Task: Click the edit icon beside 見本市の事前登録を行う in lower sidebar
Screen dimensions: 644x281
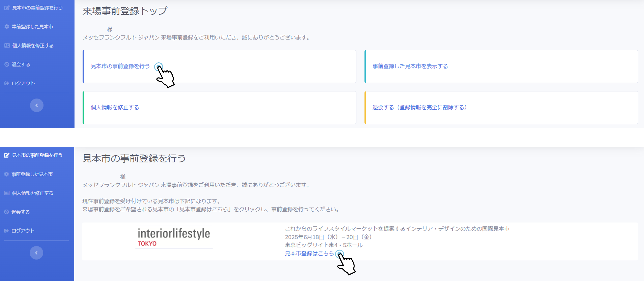Action: click(x=6, y=155)
